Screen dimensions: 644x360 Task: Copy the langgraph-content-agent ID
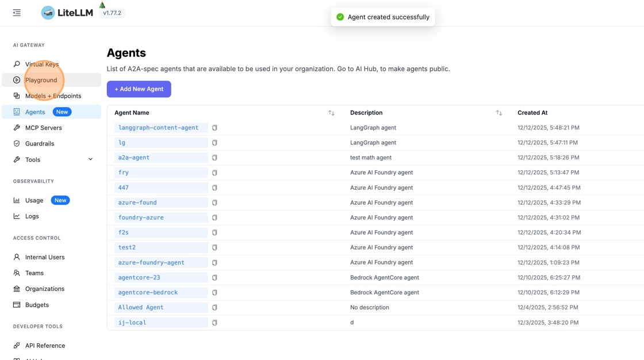pos(214,128)
